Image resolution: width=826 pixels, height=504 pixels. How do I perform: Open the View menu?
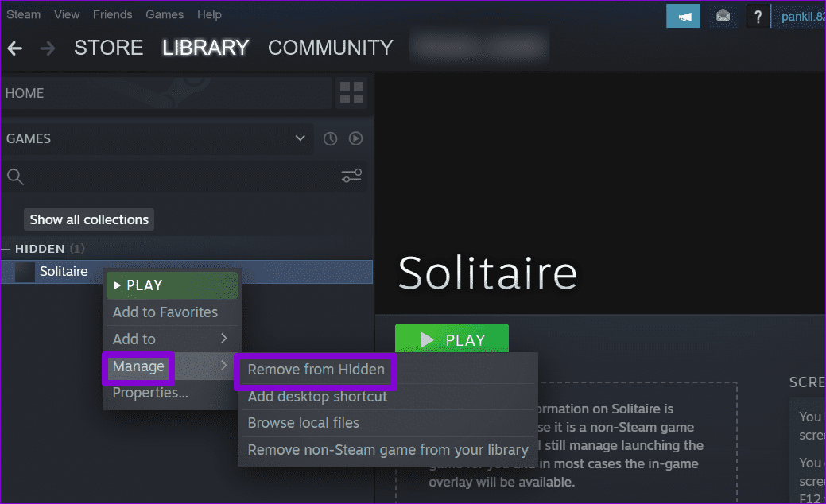(66, 15)
